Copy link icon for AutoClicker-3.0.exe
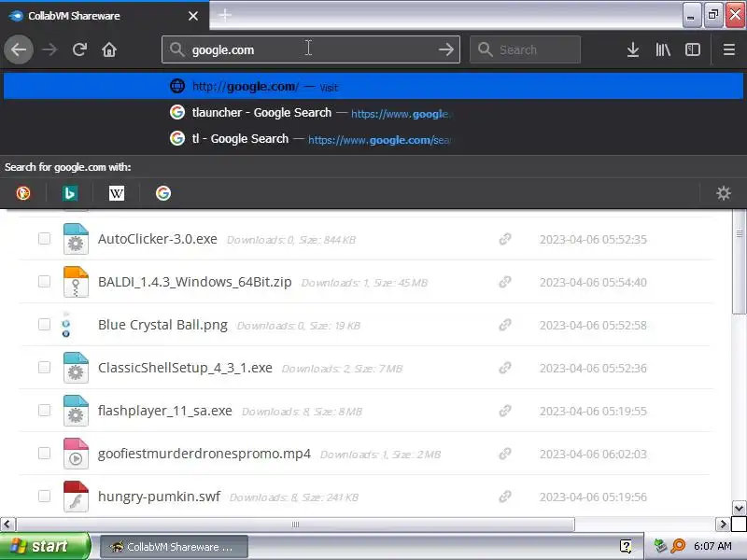Image resolution: width=747 pixels, height=560 pixels. (x=505, y=239)
